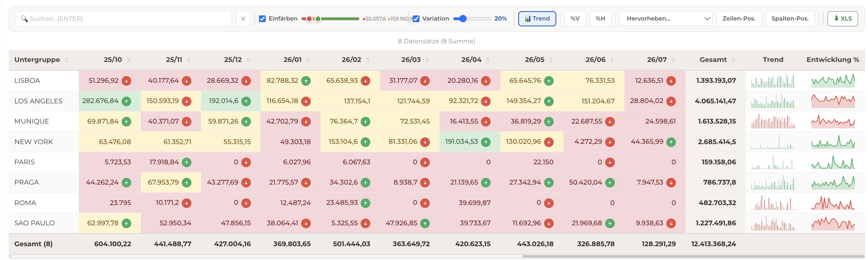Sort by the 25/10 column arrows

coord(128,60)
